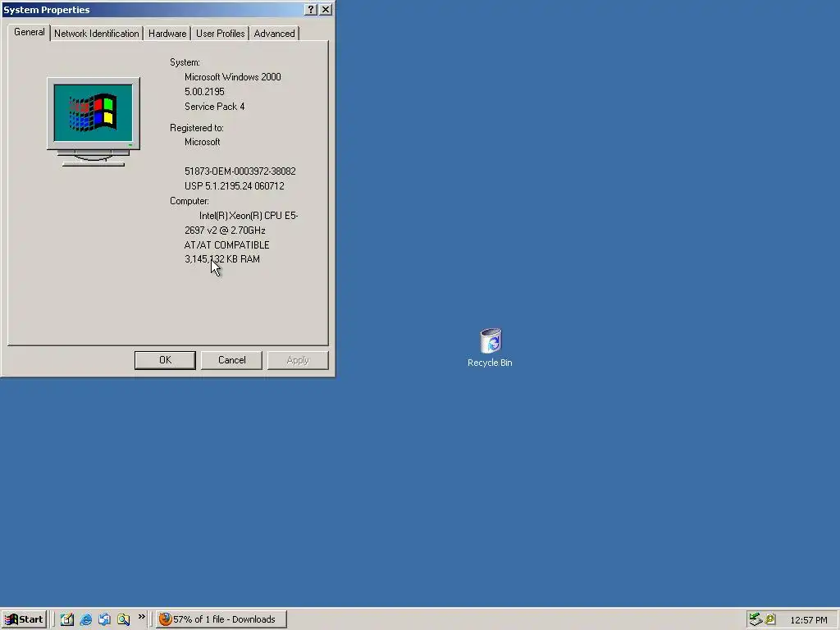Image resolution: width=840 pixels, height=630 pixels.
Task: Launch Internet Explorer from Quick Launch
Action: click(x=85, y=619)
